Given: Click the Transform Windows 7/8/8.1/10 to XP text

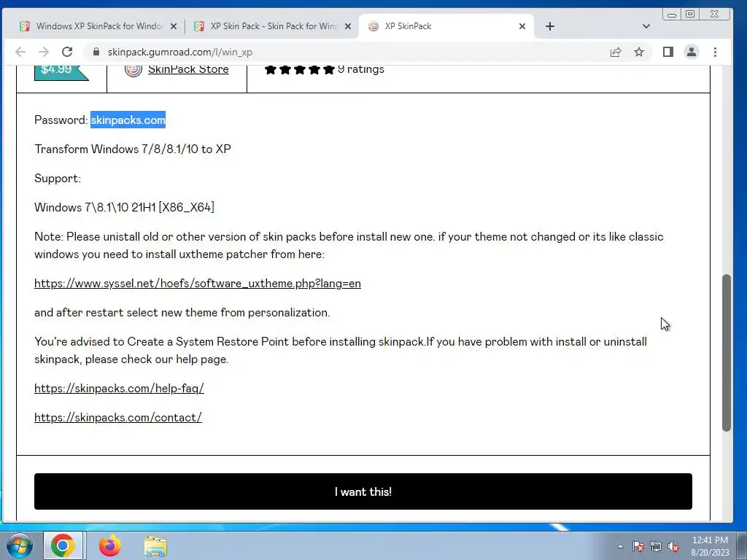Looking at the screenshot, I should [133, 149].
